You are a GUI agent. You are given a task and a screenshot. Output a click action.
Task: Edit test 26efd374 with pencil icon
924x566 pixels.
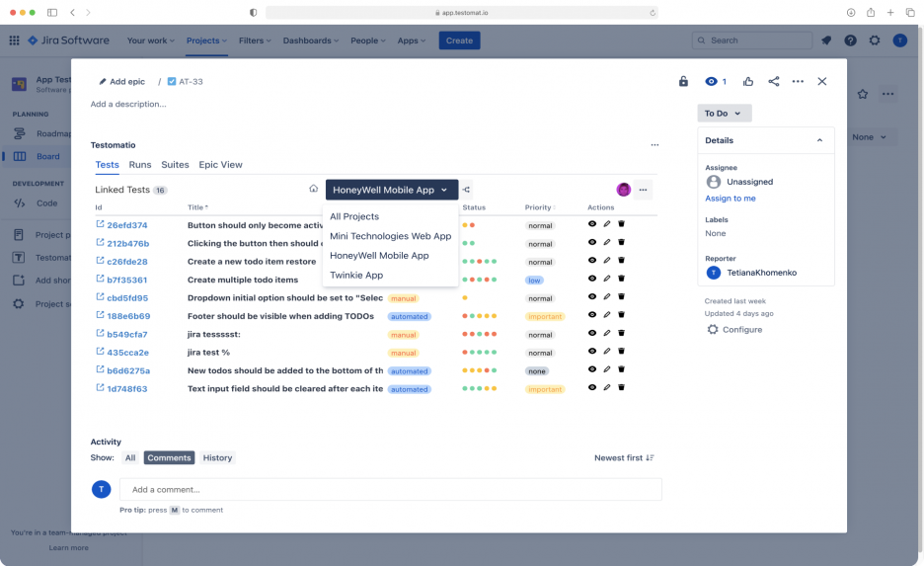point(607,224)
